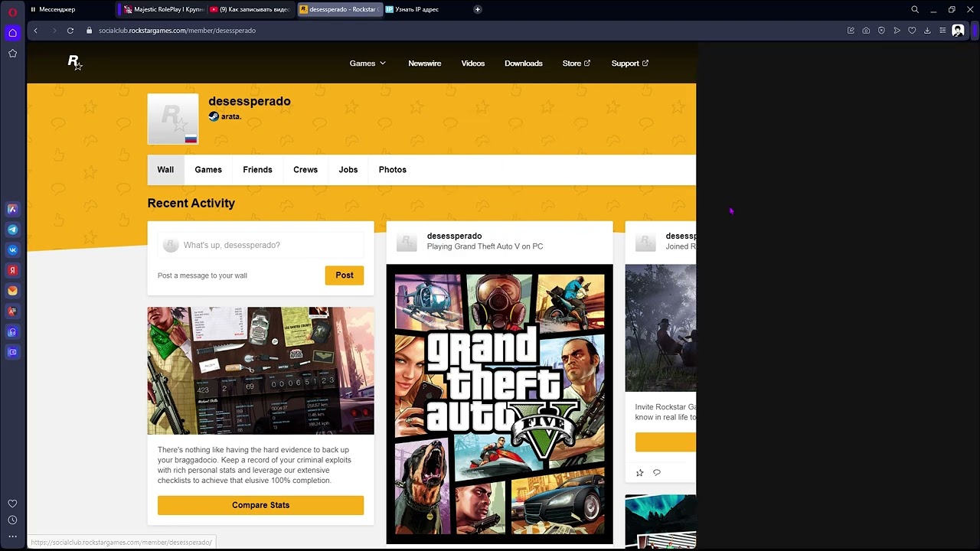Open the browser profile avatar

pyautogui.click(x=958, y=31)
